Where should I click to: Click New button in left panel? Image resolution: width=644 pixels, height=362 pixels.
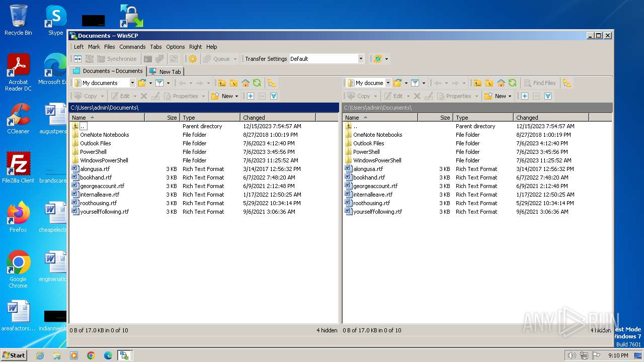coord(223,96)
